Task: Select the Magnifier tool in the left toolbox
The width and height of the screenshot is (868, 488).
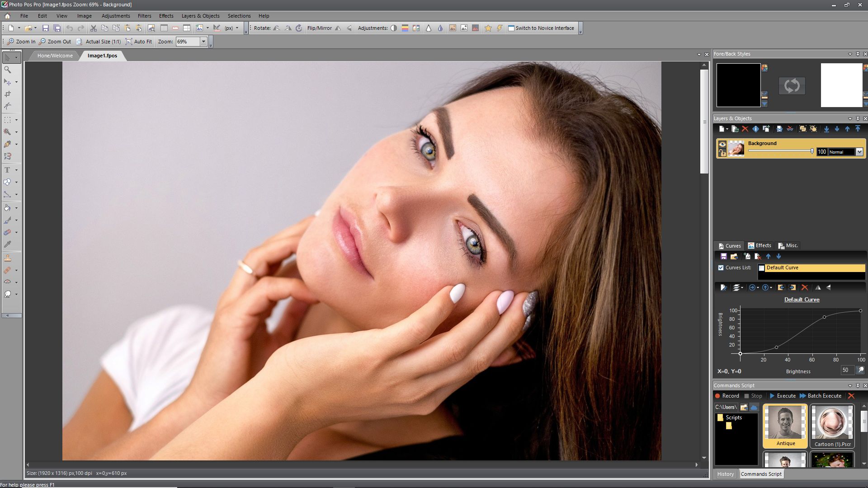Action: click(x=8, y=70)
